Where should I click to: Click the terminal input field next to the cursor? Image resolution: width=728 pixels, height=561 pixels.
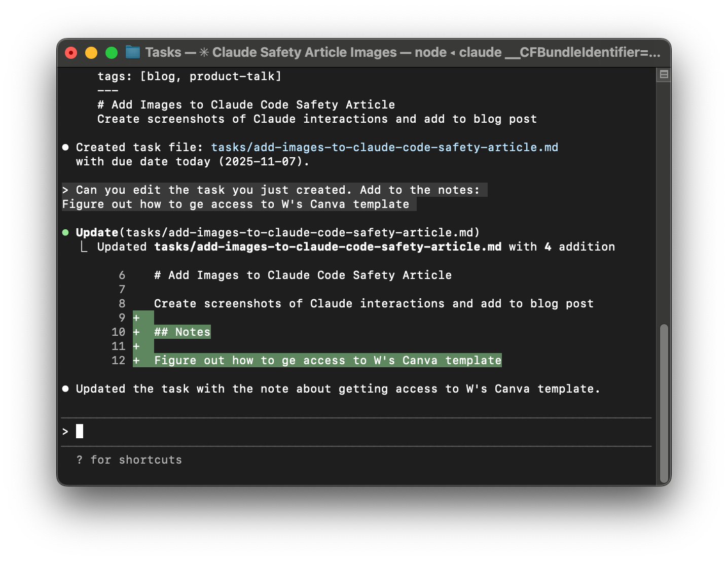click(x=203, y=431)
